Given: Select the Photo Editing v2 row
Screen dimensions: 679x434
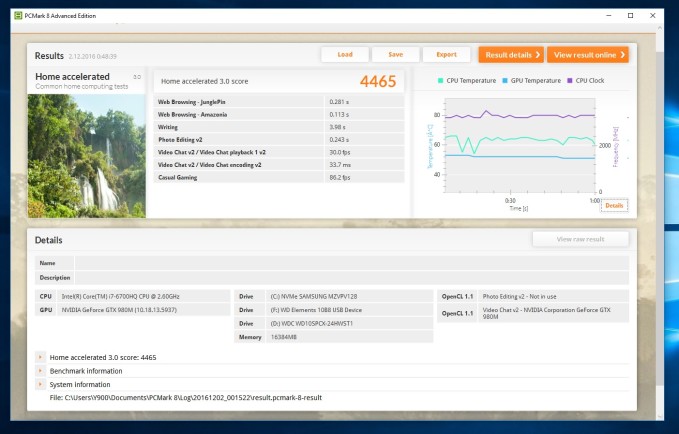Looking at the screenshot, I should pos(279,139).
